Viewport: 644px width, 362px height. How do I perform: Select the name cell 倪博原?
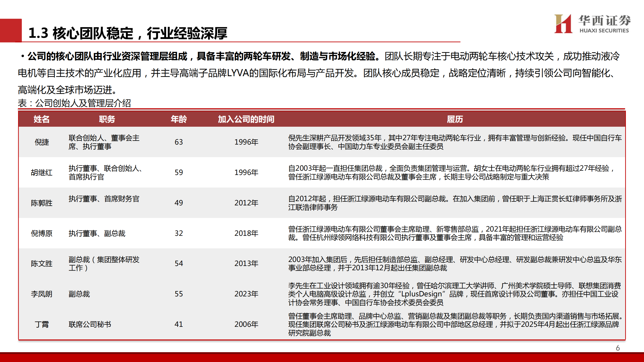(x=42, y=233)
